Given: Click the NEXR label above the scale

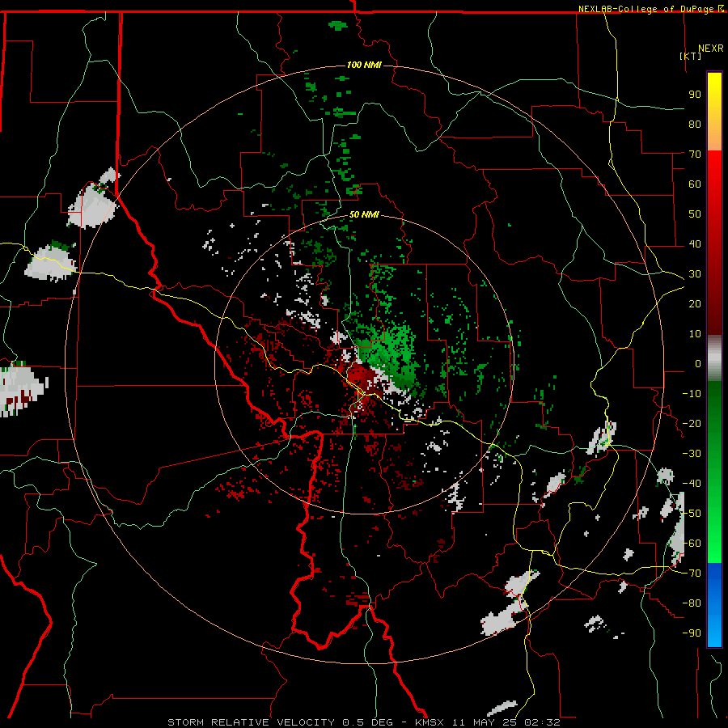Looking at the screenshot, I should [x=710, y=49].
